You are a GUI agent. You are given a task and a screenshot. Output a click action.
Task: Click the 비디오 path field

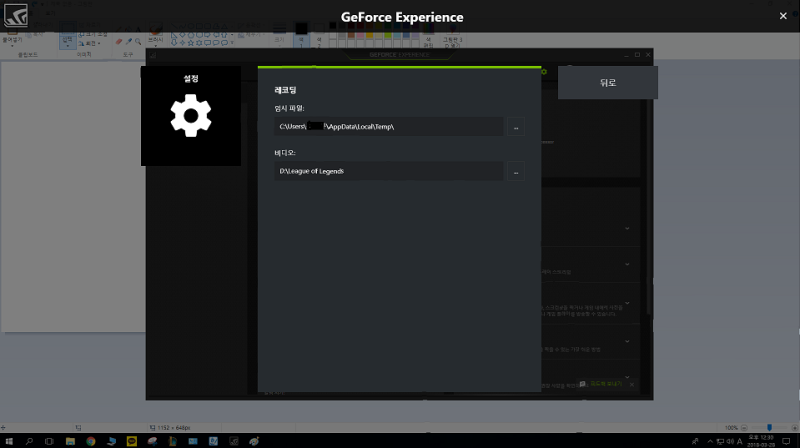click(x=389, y=171)
